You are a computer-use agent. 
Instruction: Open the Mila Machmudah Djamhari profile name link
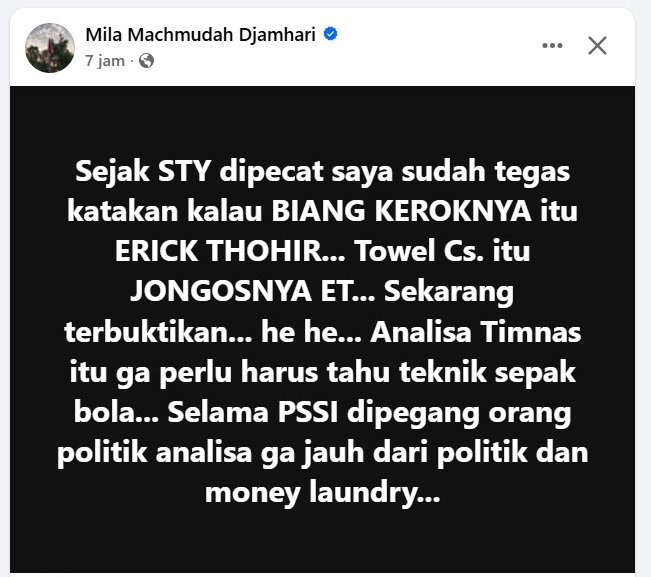pyautogui.click(x=201, y=34)
